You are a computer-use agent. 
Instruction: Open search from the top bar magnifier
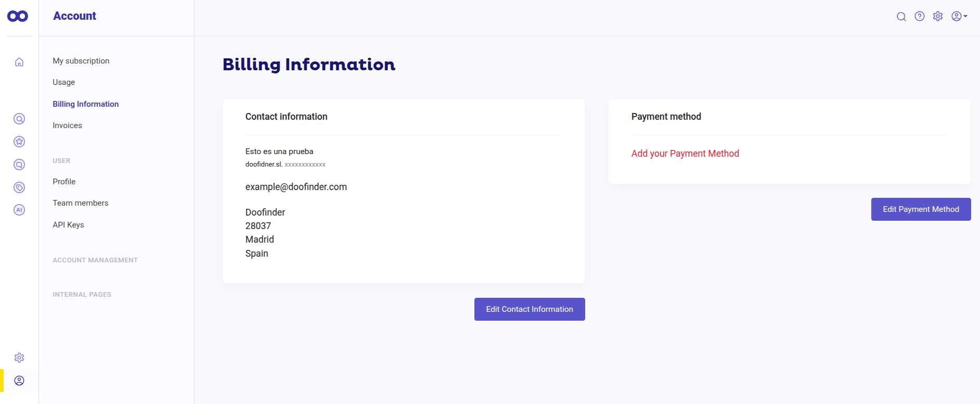[x=901, y=17]
